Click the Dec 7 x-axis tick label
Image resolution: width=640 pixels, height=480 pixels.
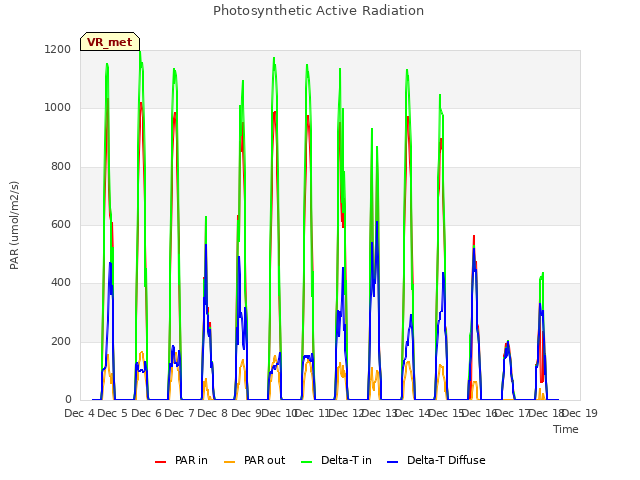[179, 413]
